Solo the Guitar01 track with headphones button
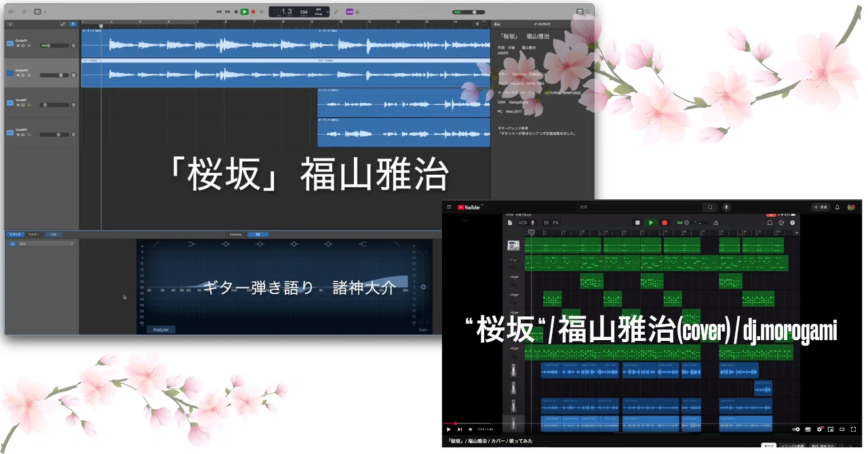Viewport: 868px width, 454px height. point(23,45)
